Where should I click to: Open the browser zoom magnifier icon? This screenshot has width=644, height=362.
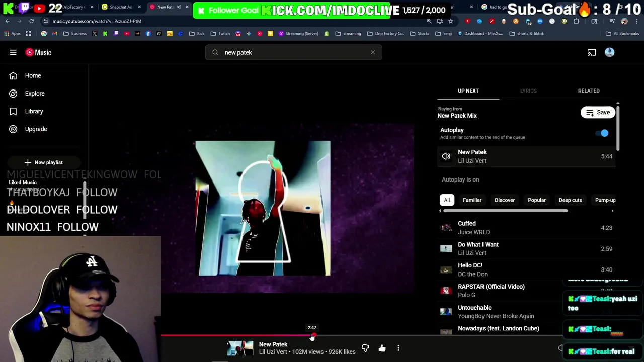pos(429,21)
